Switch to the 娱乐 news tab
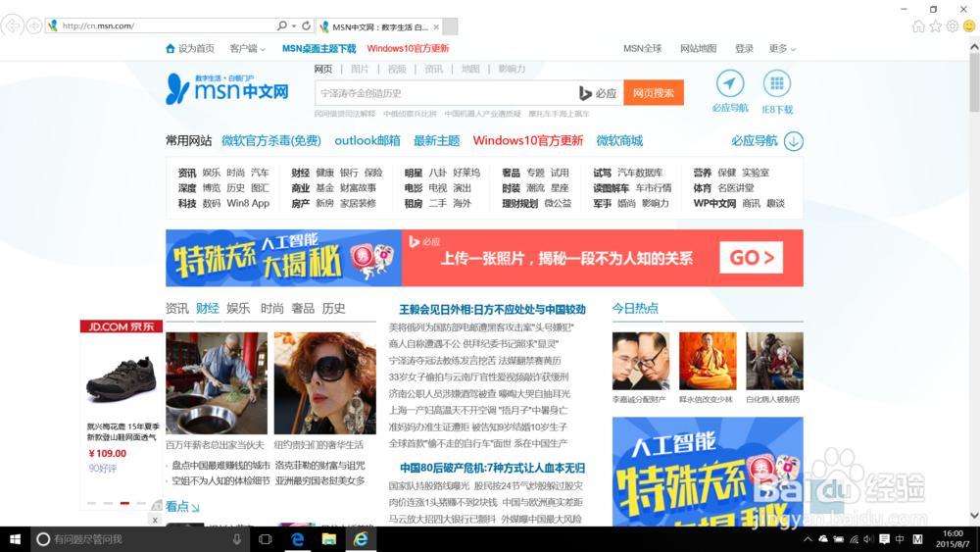Viewport: 980px width, 552px height. click(238, 308)
